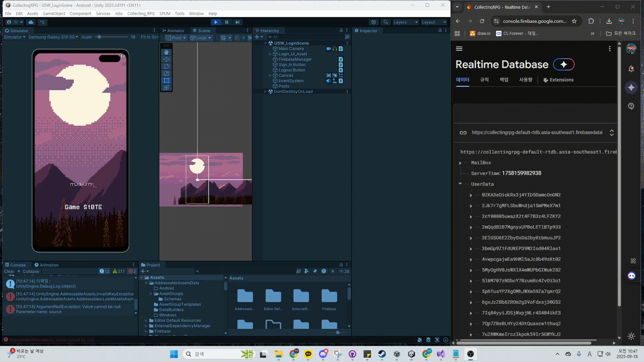The width and height of the screenshot is (644, 362).
Task: Open Unity cloud services icon
Action: [31, 22]
